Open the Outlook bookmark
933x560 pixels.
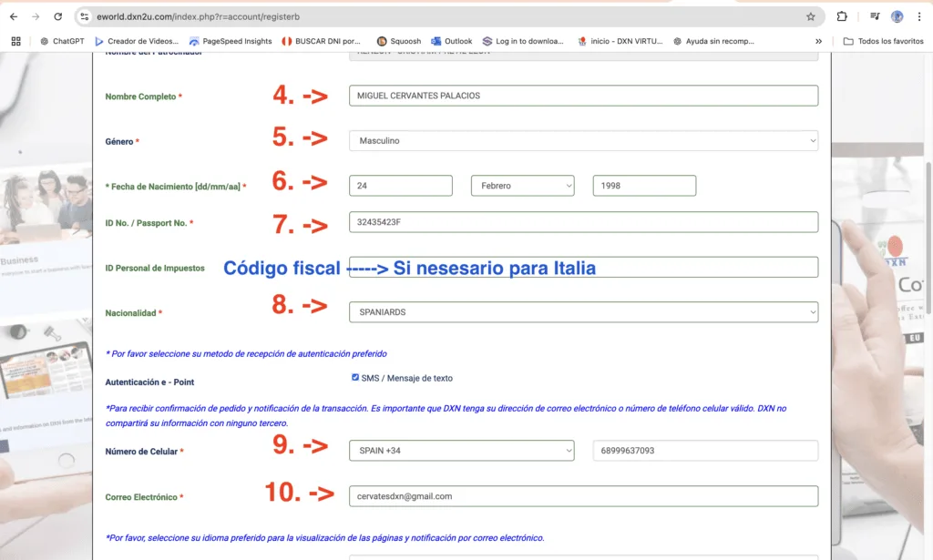pos(451,41)
